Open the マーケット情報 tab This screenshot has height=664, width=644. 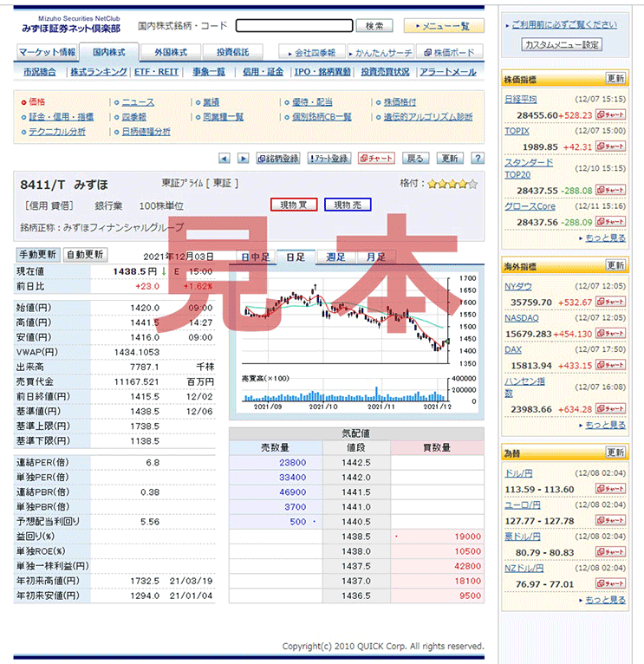48,53
